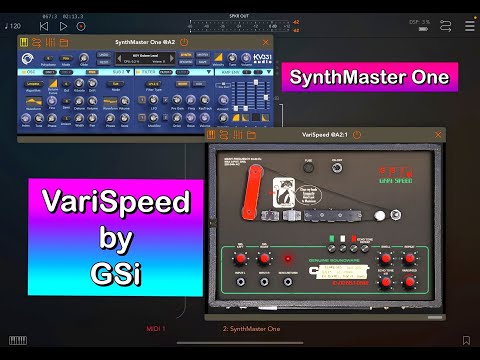This screenshot has height=360, width=480.
Task: Toggle the white head selector switch in VariSpeed
Action: click(343, 248)
